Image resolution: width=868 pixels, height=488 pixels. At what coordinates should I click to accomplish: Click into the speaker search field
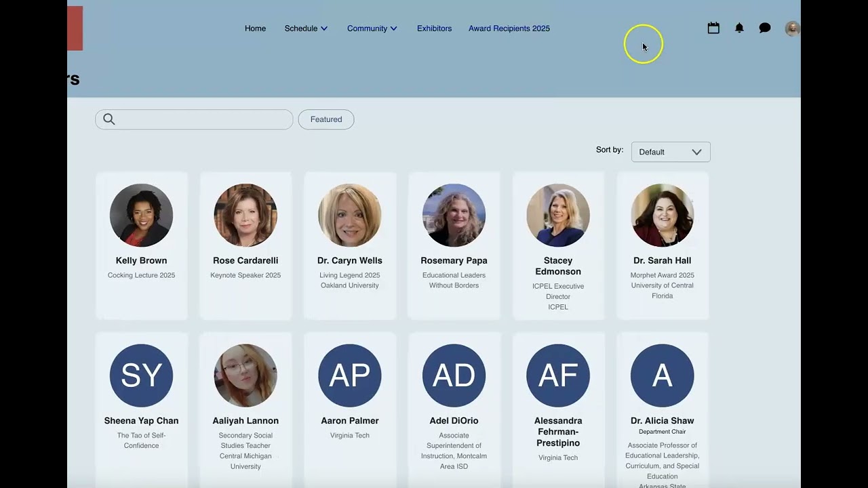194,119
